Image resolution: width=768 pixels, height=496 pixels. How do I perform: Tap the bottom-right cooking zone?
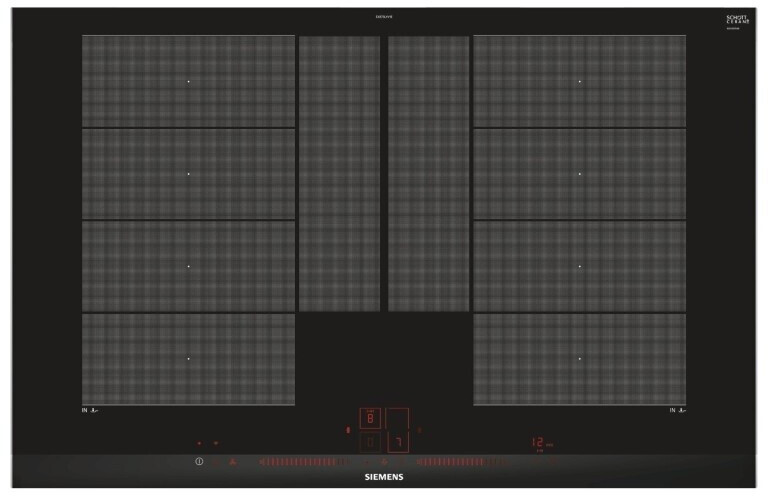(580, 358)
